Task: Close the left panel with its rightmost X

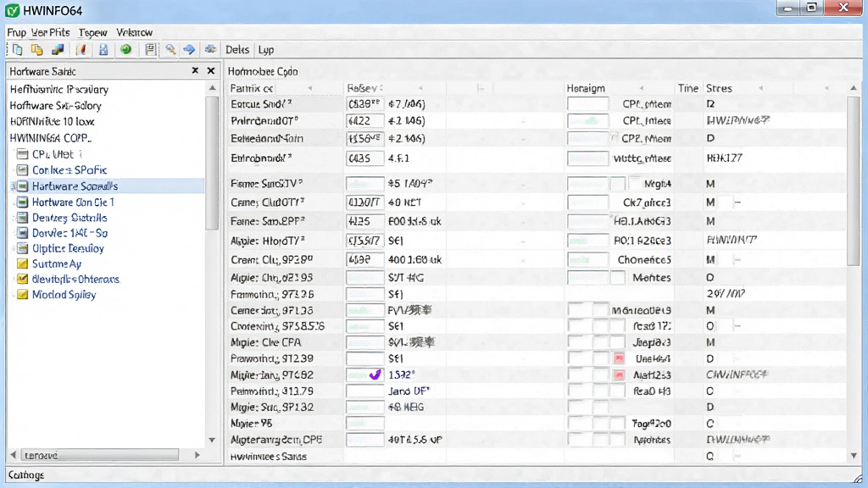Action: tap(211, 71)
